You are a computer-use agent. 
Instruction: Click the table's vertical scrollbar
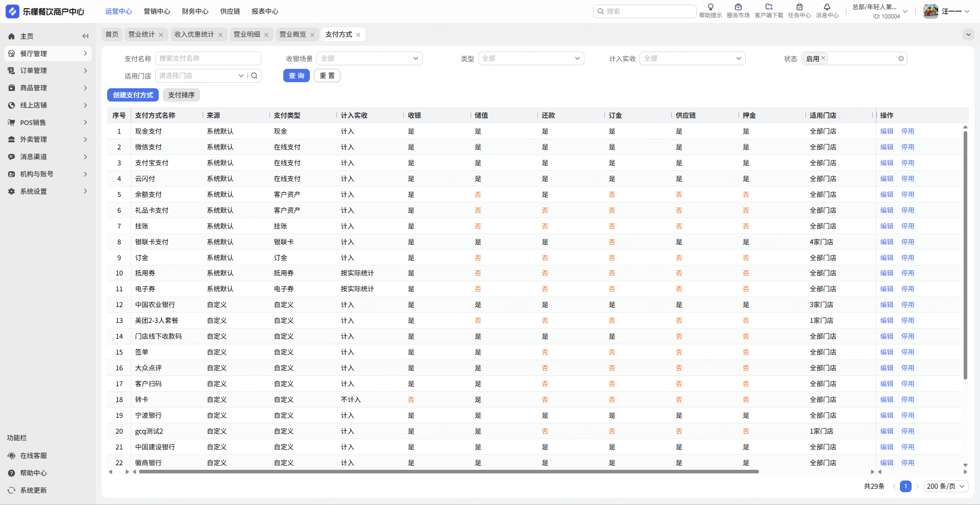coord(965,255)
